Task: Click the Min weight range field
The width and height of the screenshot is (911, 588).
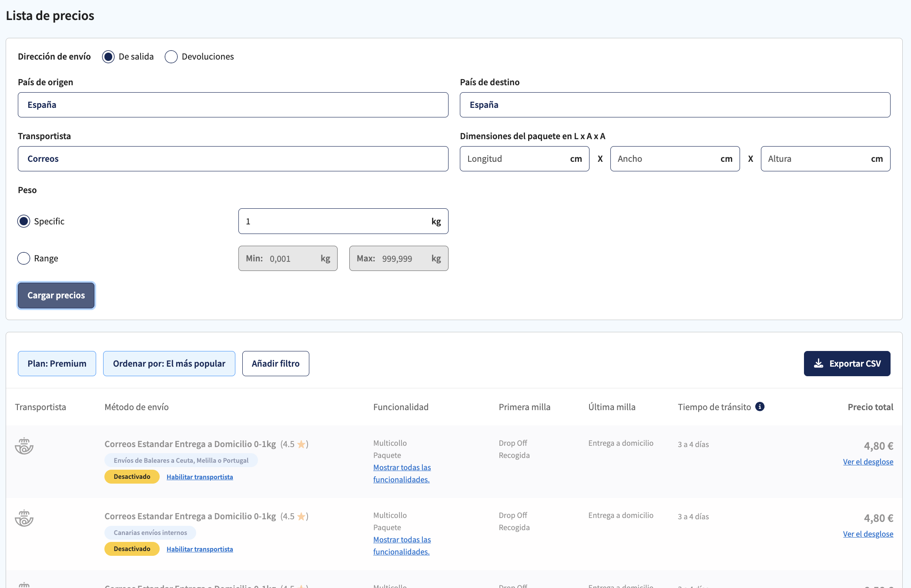Action: pos(288,258)
